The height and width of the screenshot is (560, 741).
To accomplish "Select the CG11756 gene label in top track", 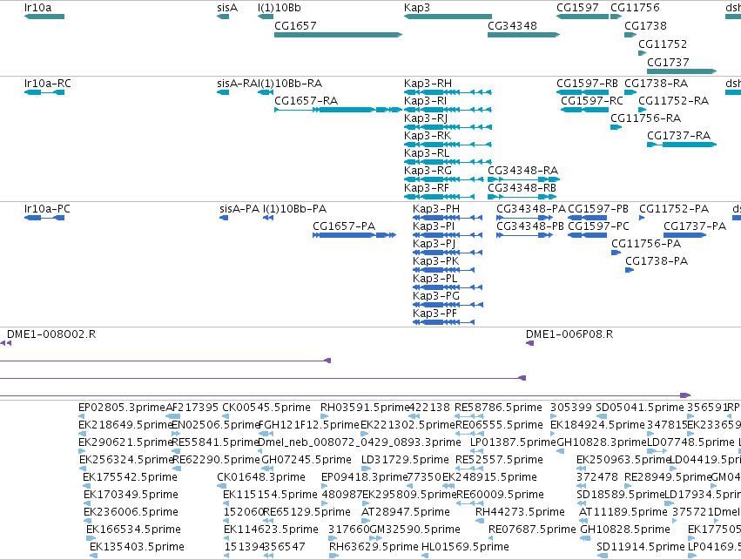I will pyautogui.click(x=635, y=8).
